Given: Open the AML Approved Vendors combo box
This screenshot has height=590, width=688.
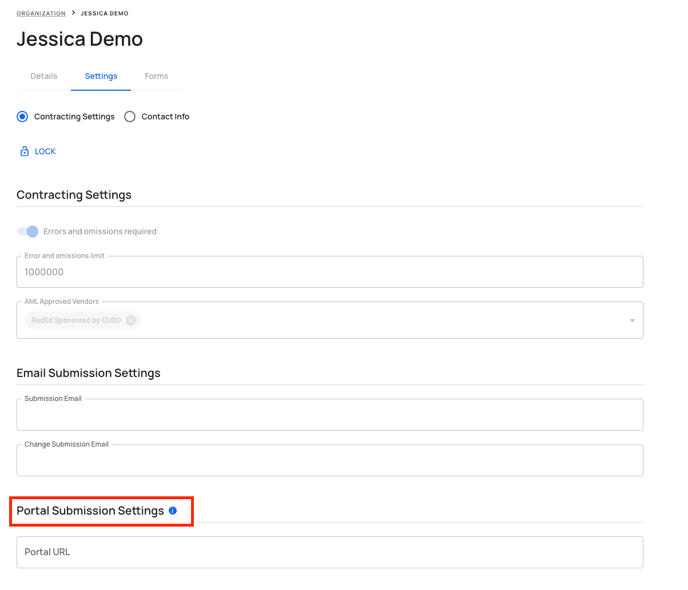Looking at the screenshot, I should 330,320.
